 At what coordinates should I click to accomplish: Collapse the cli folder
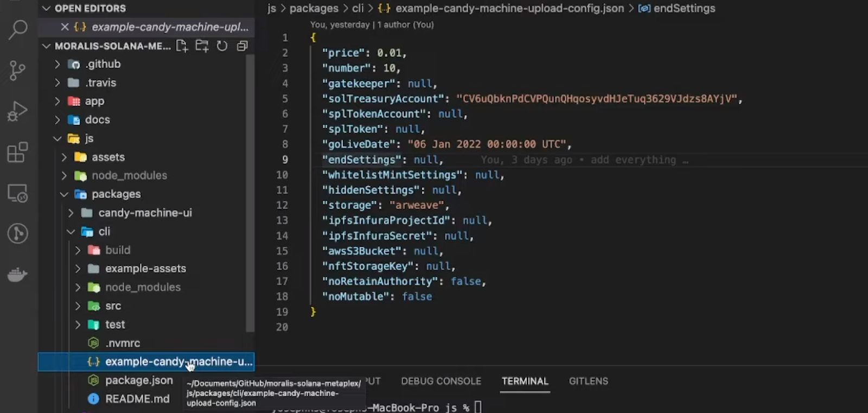coord(71,231)
